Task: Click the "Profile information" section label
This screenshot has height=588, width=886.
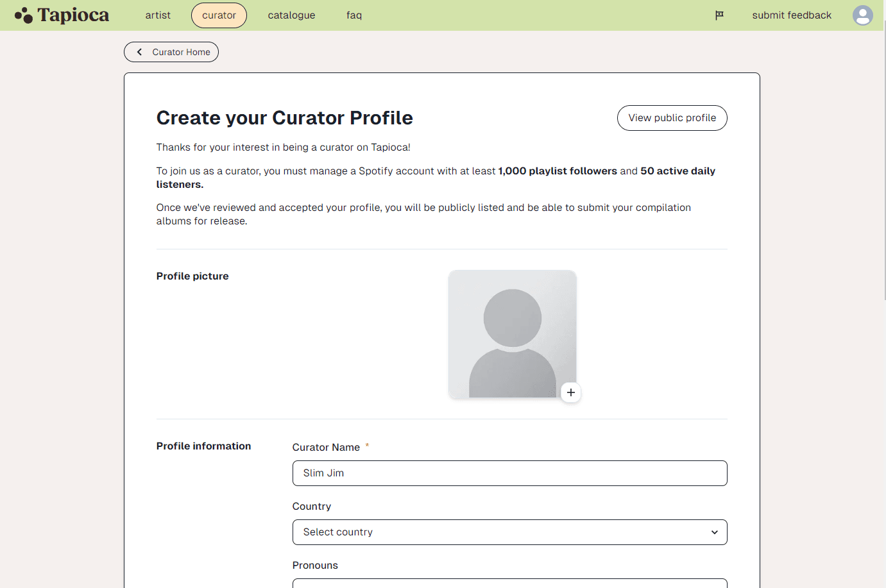Action: (204, 446)
